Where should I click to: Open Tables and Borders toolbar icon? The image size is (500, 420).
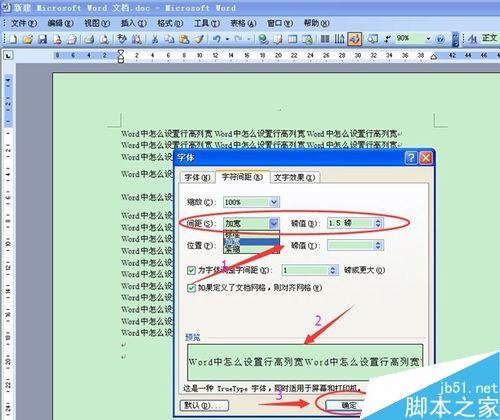278,39
